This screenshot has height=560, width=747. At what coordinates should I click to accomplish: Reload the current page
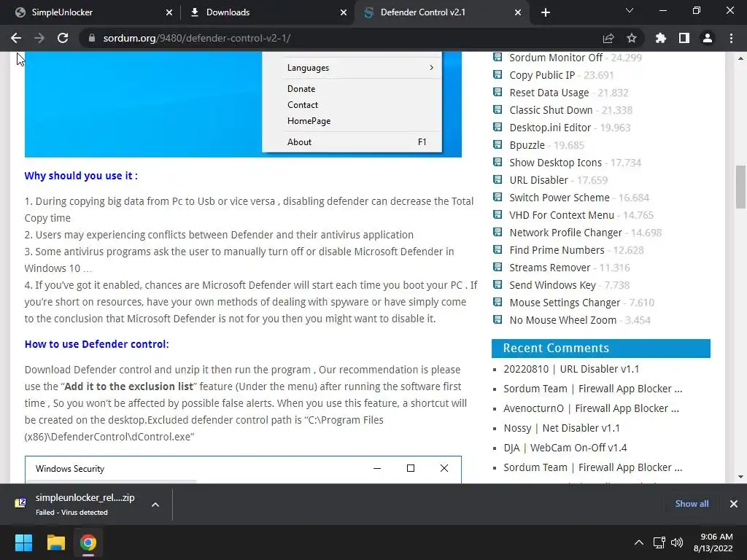[63, 38]
